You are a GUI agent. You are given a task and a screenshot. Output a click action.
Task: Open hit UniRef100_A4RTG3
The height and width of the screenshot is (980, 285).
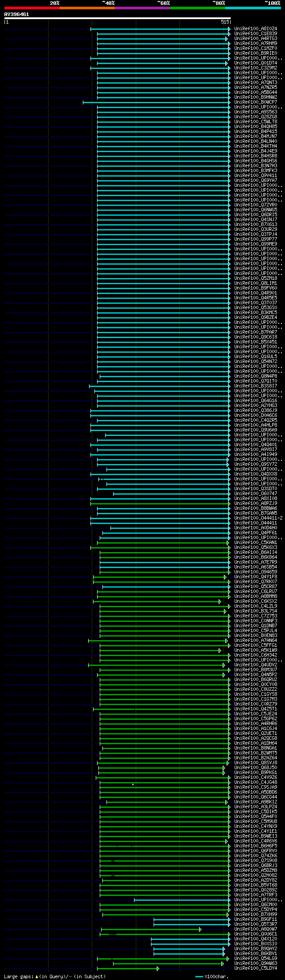click(256, 39)
